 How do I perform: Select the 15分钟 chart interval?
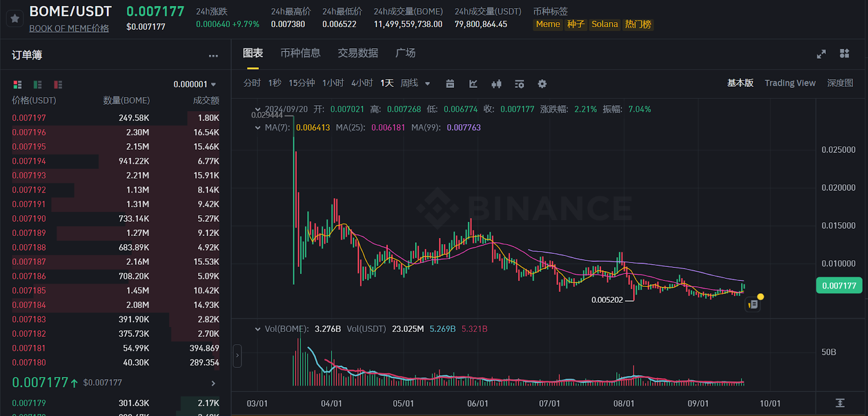click(x=302, y=83)
